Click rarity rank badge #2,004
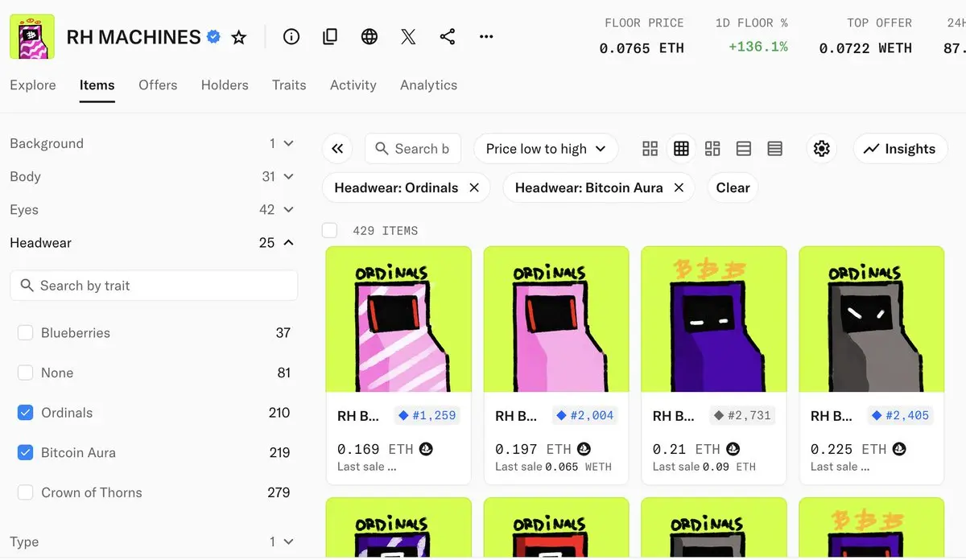966x560 pixels. pos(585,416)
